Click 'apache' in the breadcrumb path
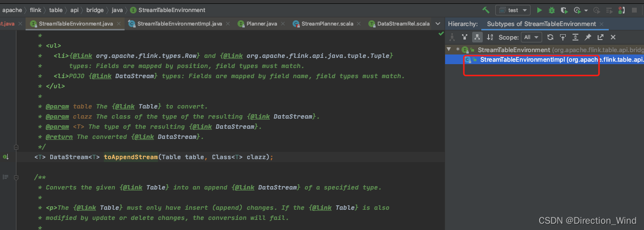644x230 pixels. pyautogui.click(x=12, y=10)
